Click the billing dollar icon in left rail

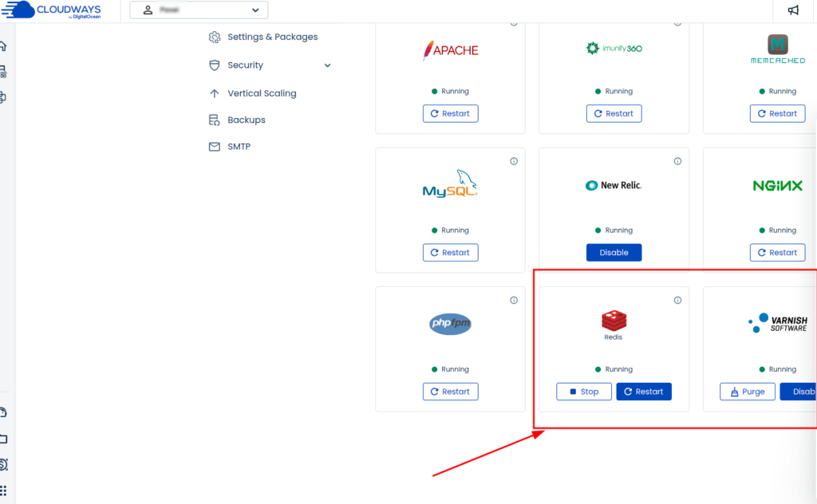3,464
